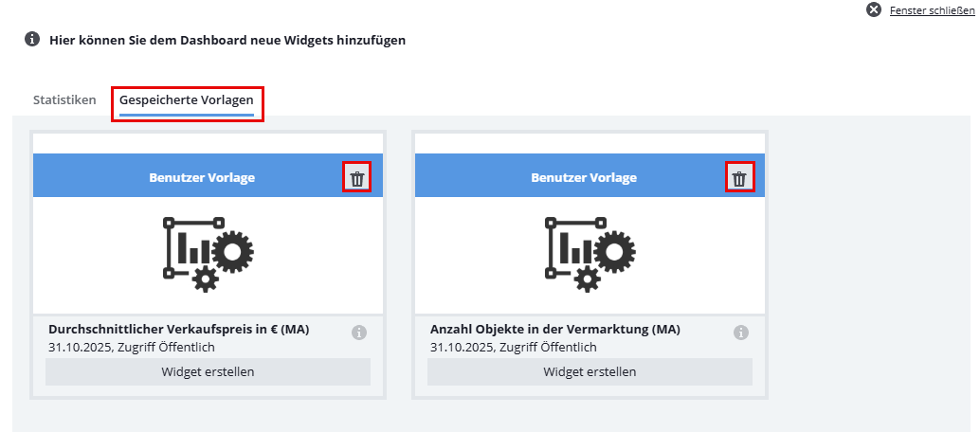
Task: Click info icon beside Durchschnittlicher Verkaufspreis title
Action: click(x=359, y=333)
